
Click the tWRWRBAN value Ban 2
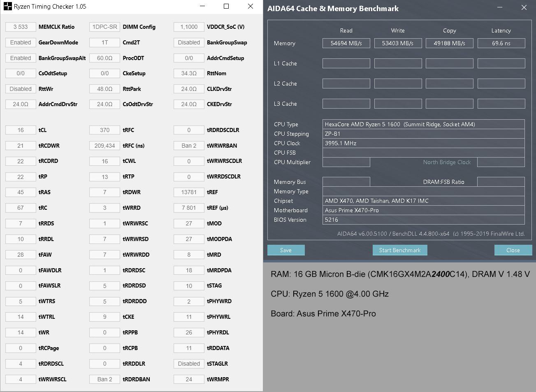(189, 146)
